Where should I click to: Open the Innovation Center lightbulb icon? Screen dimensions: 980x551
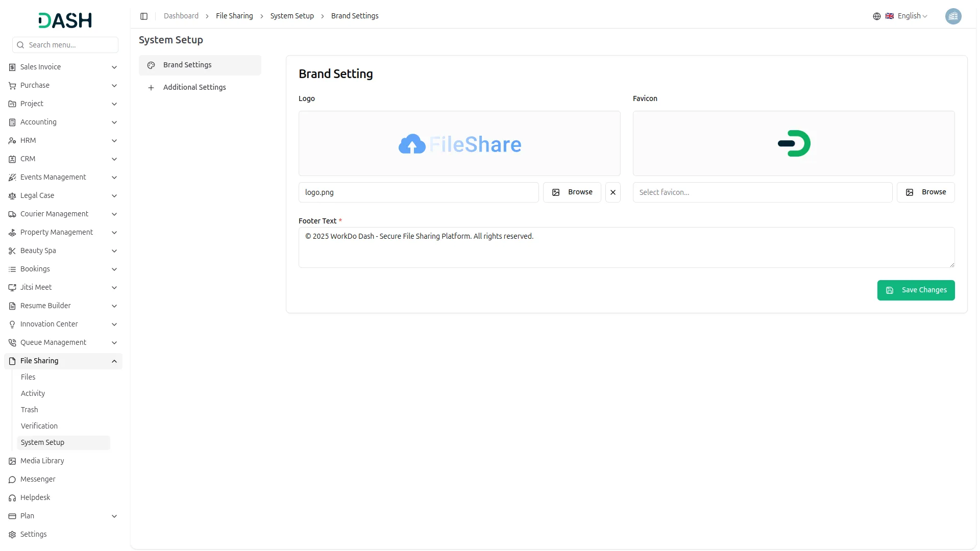(x=12, y=324)
